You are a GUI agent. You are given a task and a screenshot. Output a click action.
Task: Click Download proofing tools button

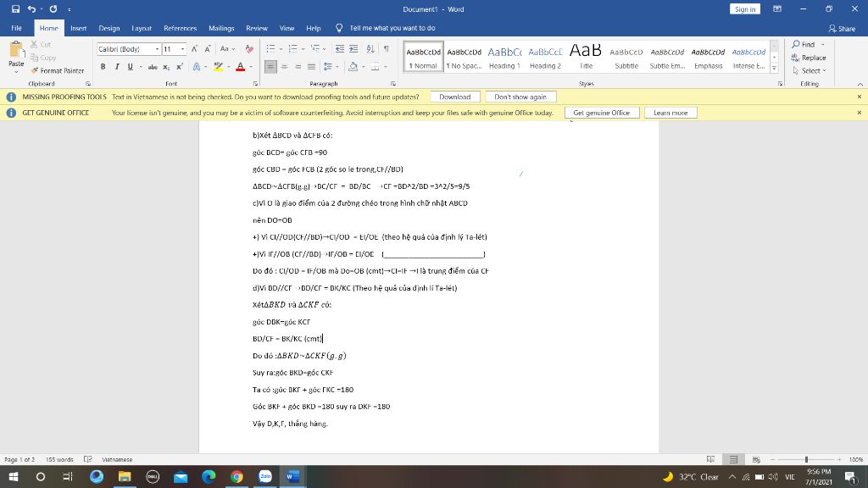tap(455, 97)
